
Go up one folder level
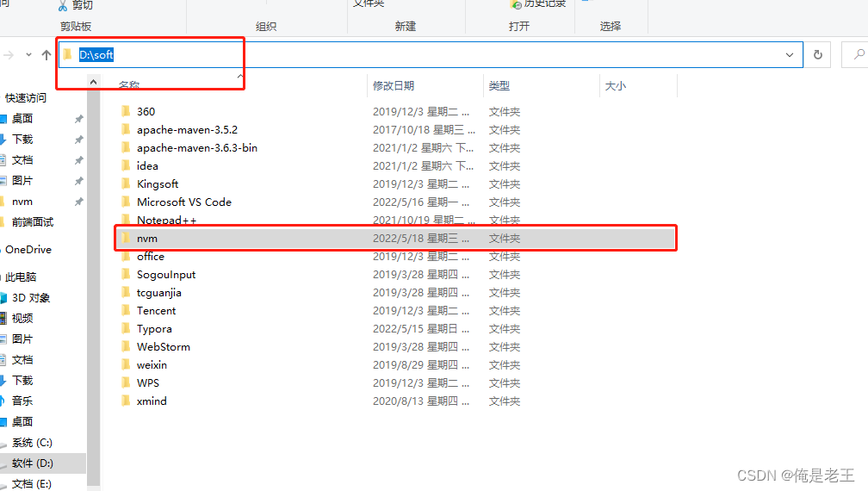46,55
